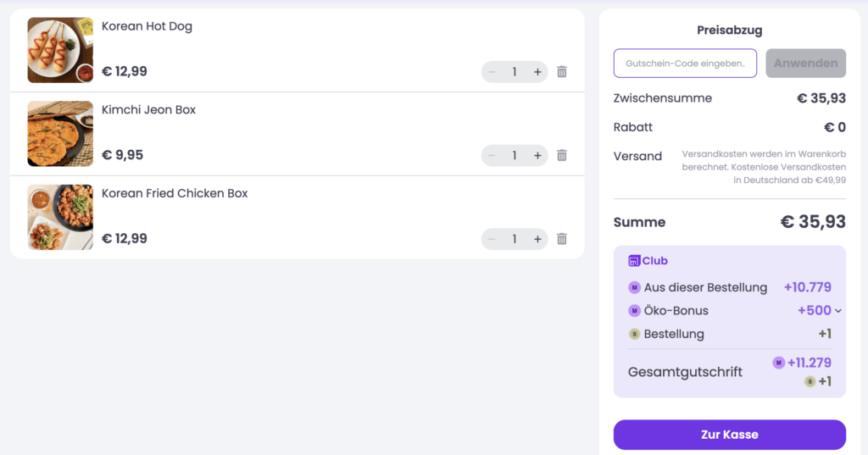Open the Korean Hot Dog title link
The height and width of the screenshot is (455, 868).
click(147, 26)
